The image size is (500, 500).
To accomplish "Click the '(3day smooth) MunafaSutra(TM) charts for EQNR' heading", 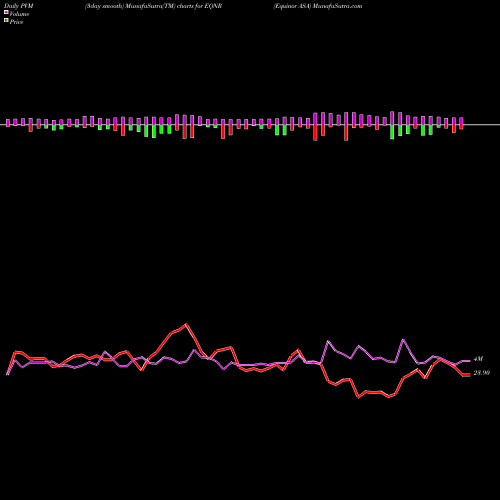I will (153, 6).
